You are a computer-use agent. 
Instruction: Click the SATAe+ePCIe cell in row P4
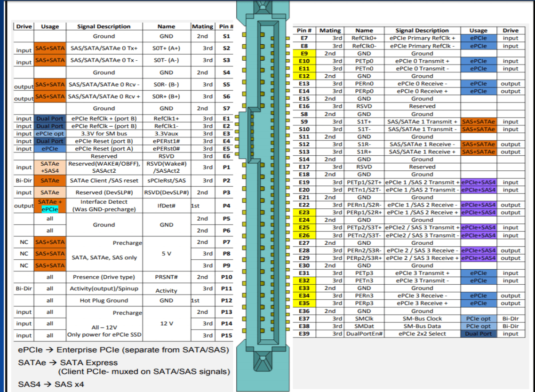pos(49,206)
